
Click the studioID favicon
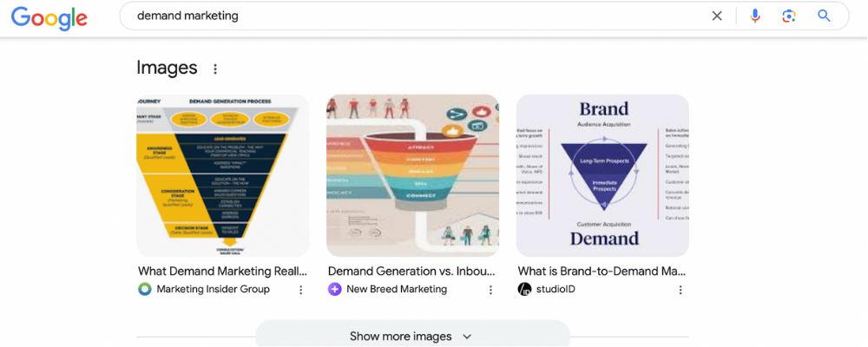524,289
